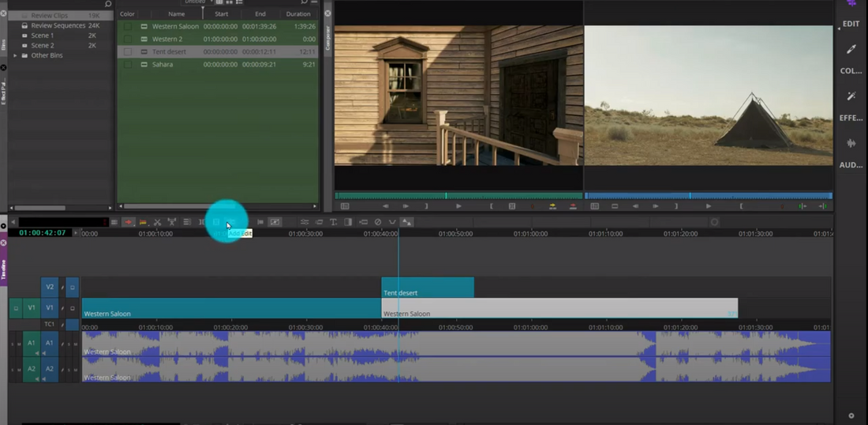Click the yellow Splice-In button under source monitor

coord(552,206)
